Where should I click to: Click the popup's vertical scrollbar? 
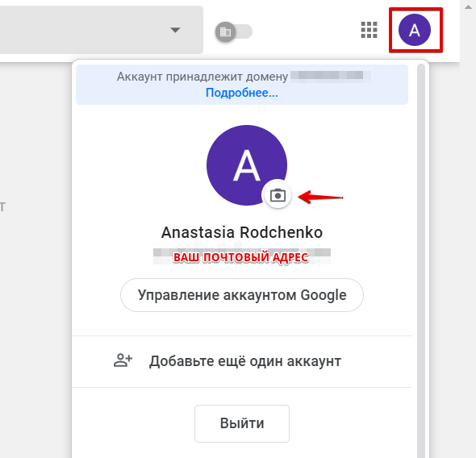point(421,260)
